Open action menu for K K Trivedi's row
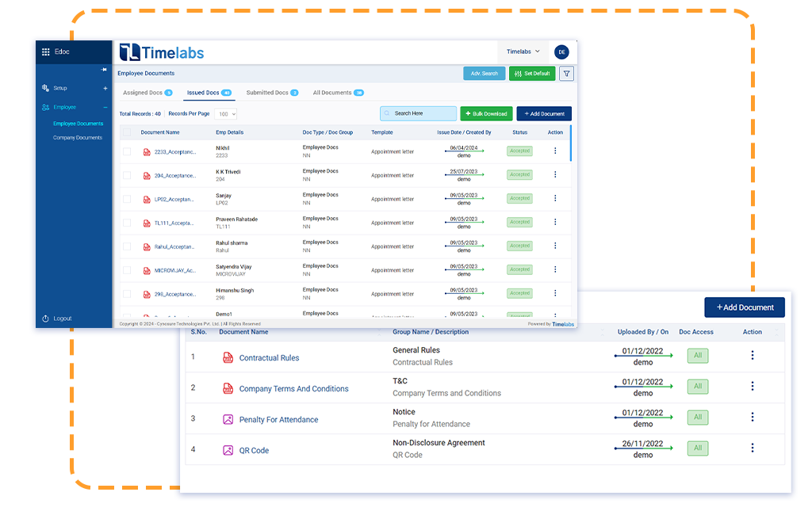 coord(555,174)
